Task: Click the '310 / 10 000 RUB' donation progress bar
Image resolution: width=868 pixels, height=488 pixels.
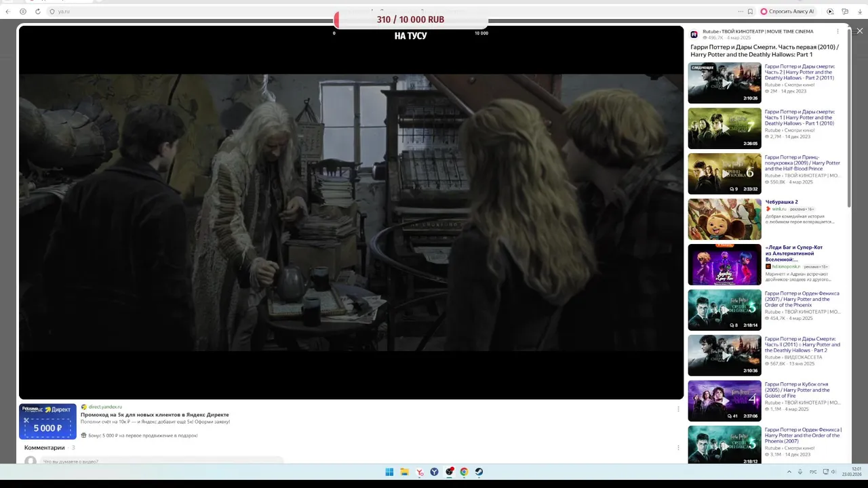Action: pyautogui.click(x=410, y=20)
